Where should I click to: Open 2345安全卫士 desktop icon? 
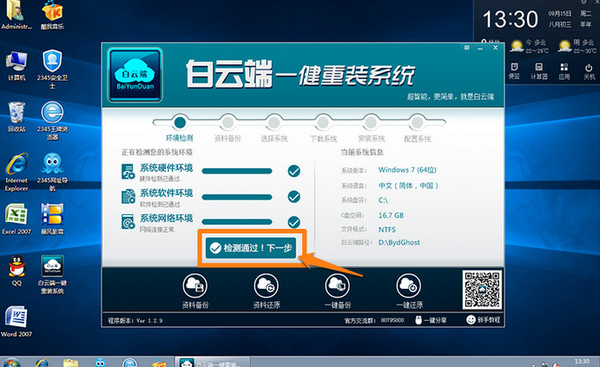point(52,69)
